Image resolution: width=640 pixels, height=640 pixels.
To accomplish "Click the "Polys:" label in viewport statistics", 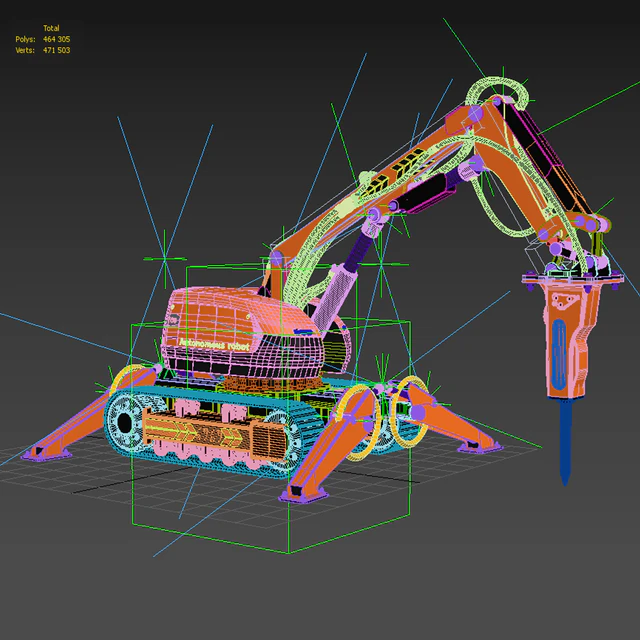I will point(25,39).
